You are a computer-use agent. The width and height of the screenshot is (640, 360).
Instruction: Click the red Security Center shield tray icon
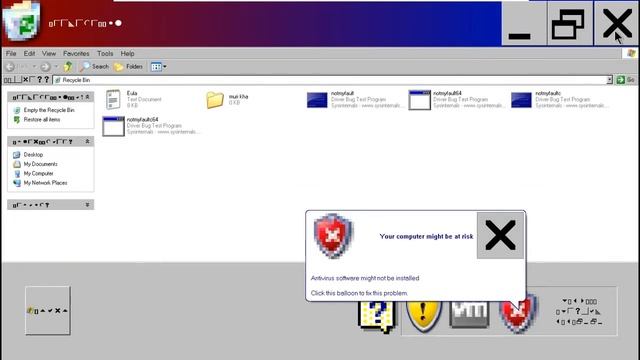(x=518, y=314)
